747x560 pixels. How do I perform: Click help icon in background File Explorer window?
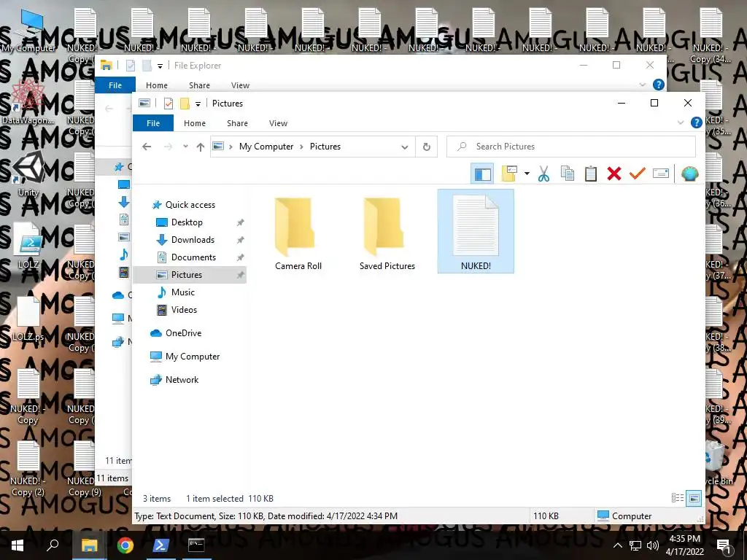659,85
